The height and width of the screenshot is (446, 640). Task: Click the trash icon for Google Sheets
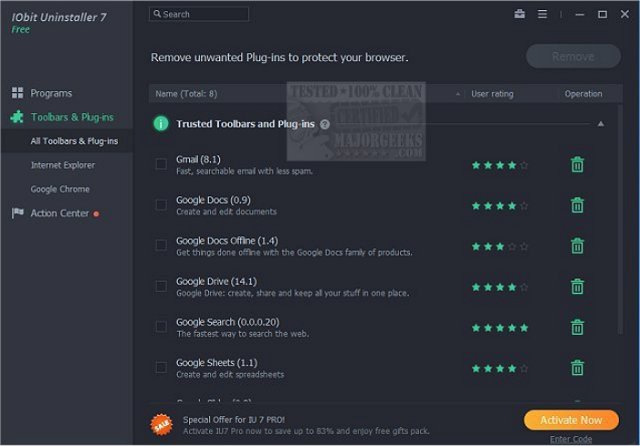[577, 367]
